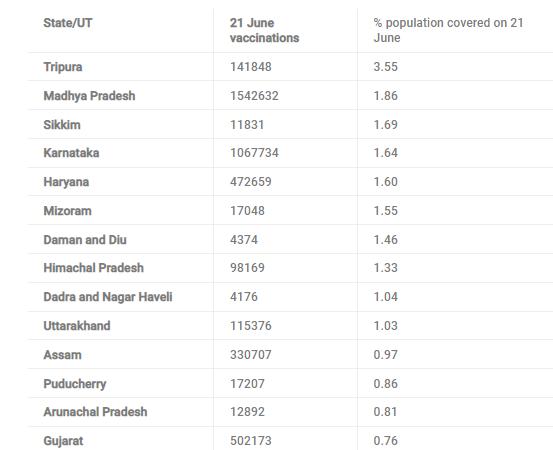Select Dadra and Nagar Haveli cell

(108, 297)
